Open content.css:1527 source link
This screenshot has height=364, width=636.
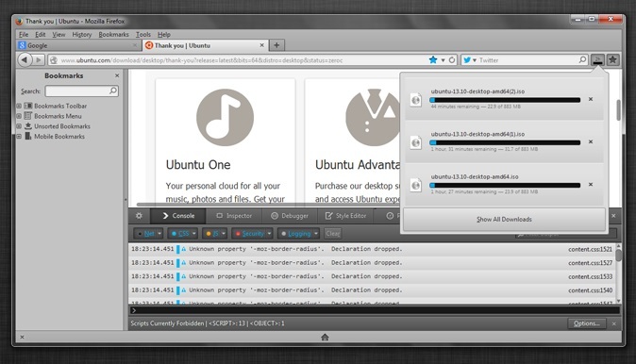[x=590, y=263]
